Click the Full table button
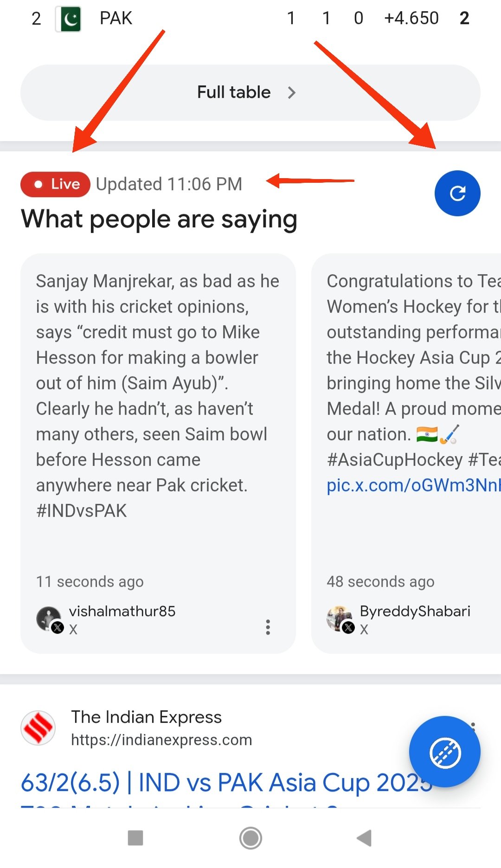This screenshot has height=868, width=501. click(x=250, y=92)
